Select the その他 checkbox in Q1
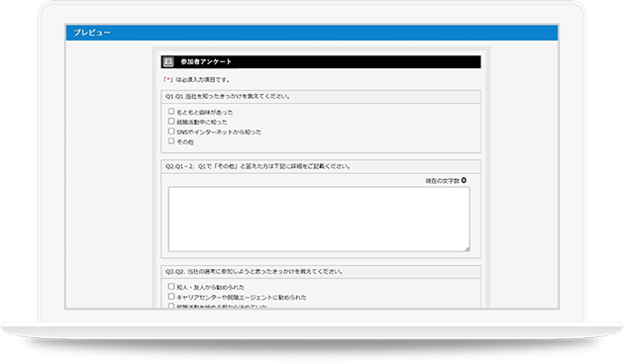 point(171,141)
